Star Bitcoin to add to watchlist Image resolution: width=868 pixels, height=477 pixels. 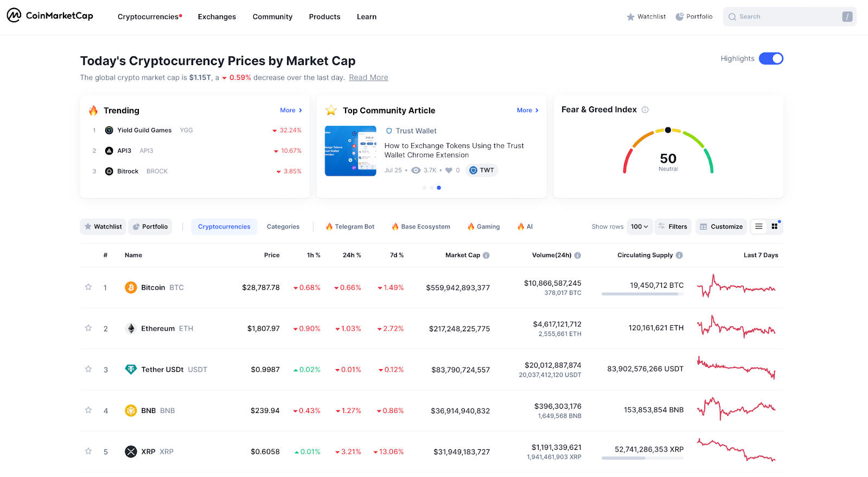[88, 287]
